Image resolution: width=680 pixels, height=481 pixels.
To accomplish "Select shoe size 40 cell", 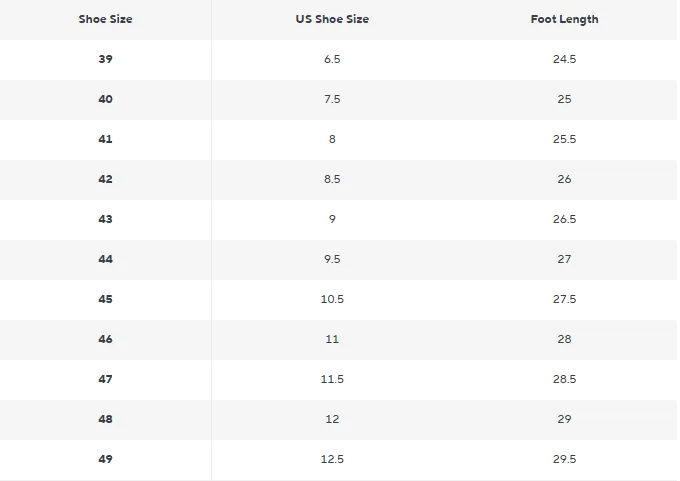I will pyautogui.click(x=106, y=99).
